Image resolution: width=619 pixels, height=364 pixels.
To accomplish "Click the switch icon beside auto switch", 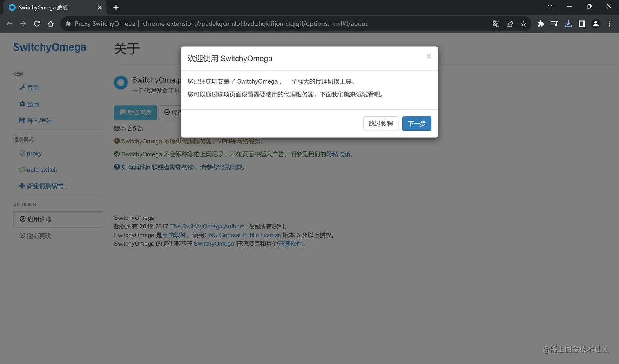I will (22, 170).
